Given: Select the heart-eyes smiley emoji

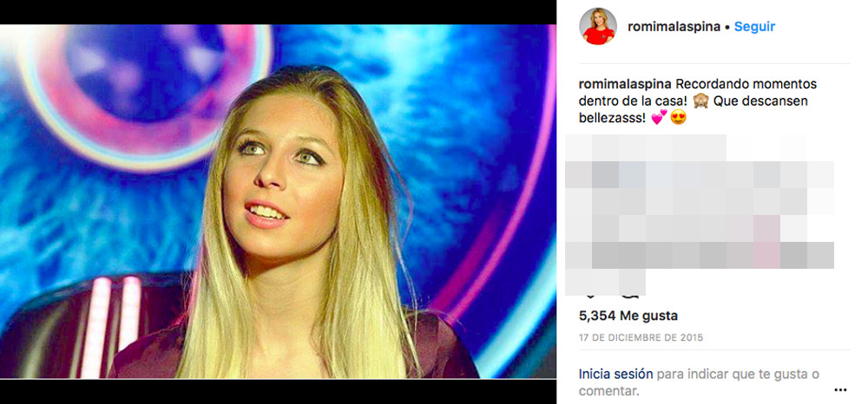Looking at the screenshot, I should click(679, 117).
